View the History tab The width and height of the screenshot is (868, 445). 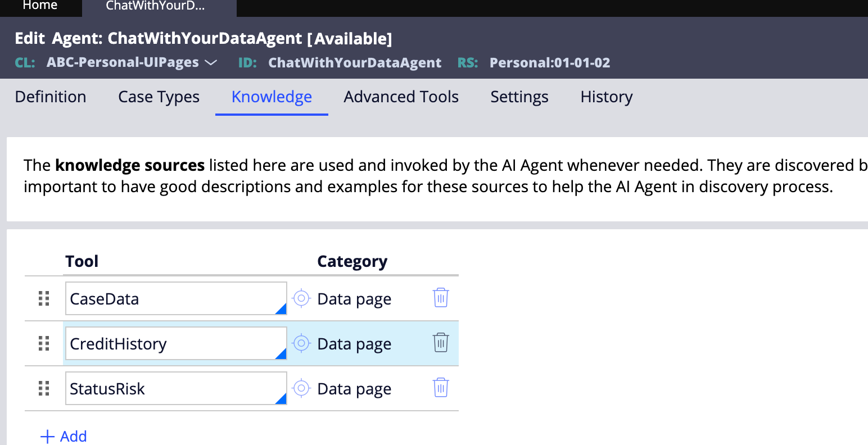(606, 97)
